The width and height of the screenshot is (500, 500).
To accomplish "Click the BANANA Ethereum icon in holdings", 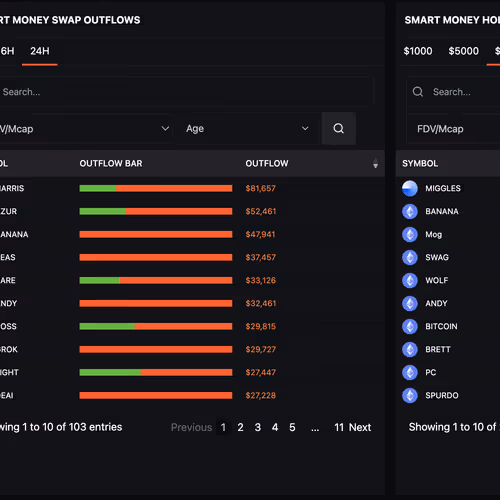I will tap(410, 211).
